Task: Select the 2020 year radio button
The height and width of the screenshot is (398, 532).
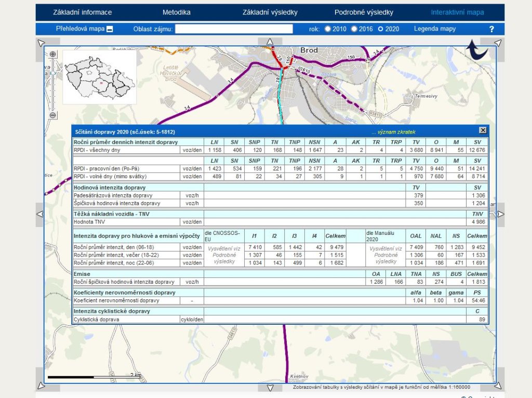Action: point(381,29)
